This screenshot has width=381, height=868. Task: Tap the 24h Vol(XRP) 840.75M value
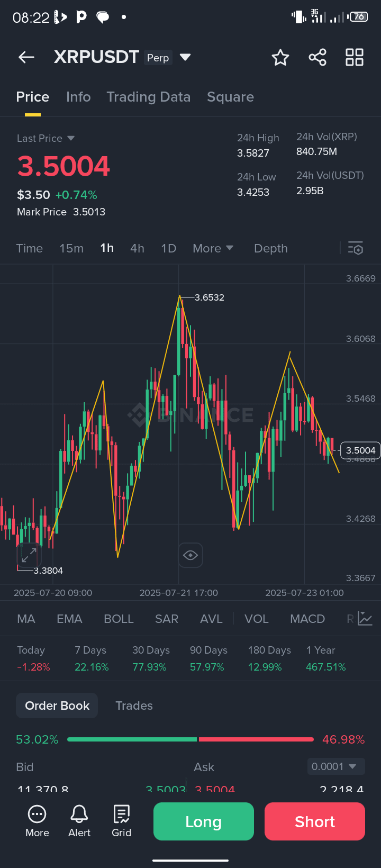[316, 151]
